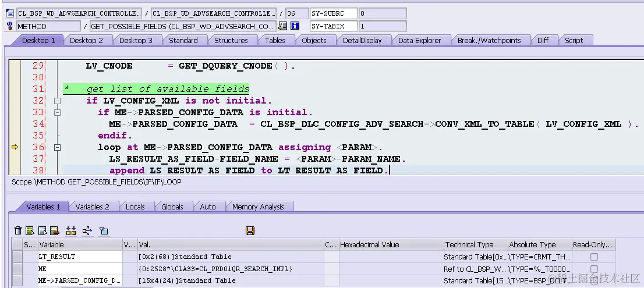Select the Variables 1 tab

pyautogui.click(x=43, y=207)
